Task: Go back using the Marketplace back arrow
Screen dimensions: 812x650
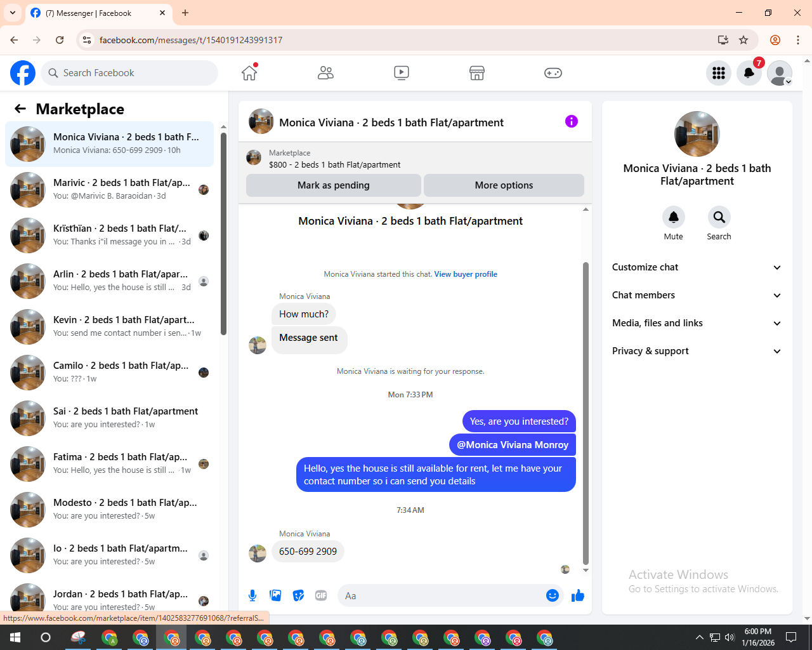Action: [x=20, y=109]
